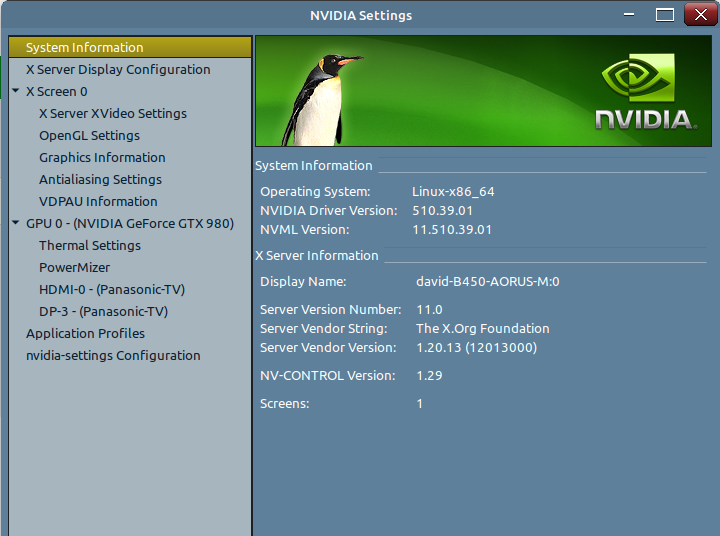This screenshot has height=536, width=720.
Task: Maximize the NVIDIA Settings window
Action: coord(664,15)
